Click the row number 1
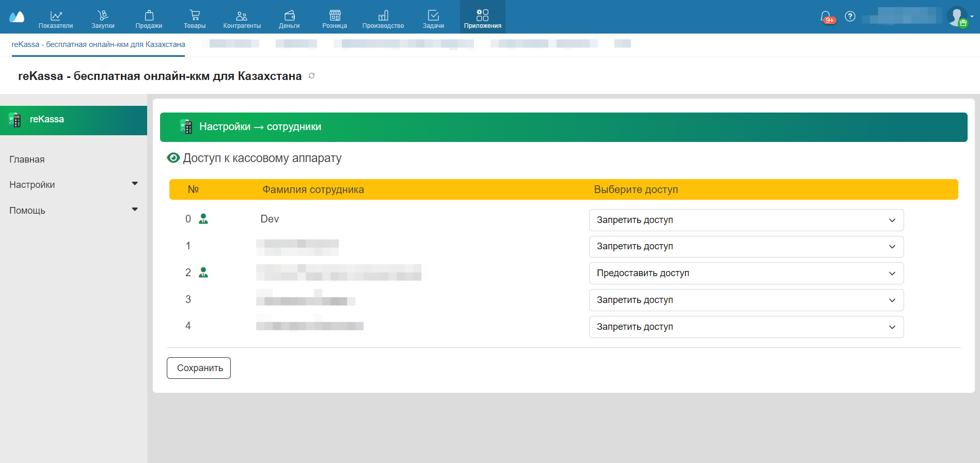This screenshot has width=980, height=463. 188,246
